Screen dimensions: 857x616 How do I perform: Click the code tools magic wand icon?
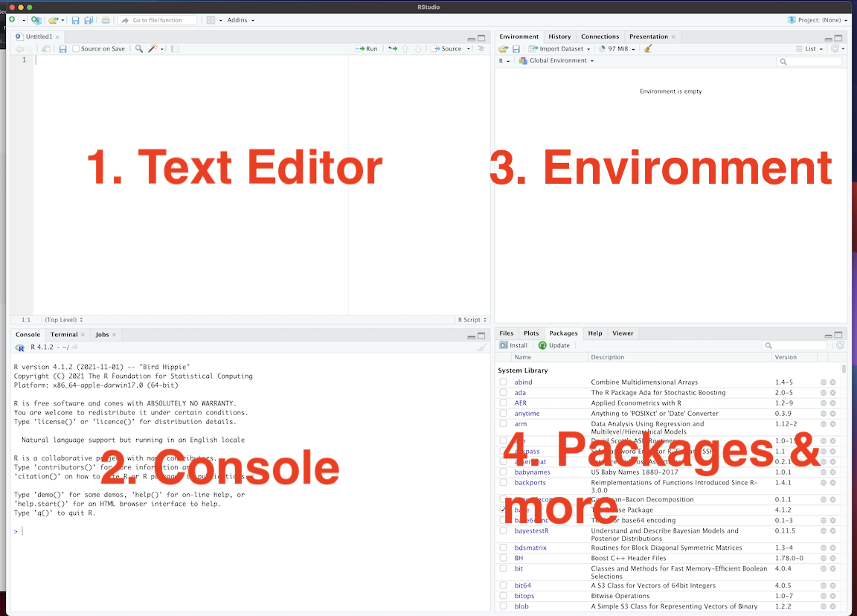[x=153, y=48]
